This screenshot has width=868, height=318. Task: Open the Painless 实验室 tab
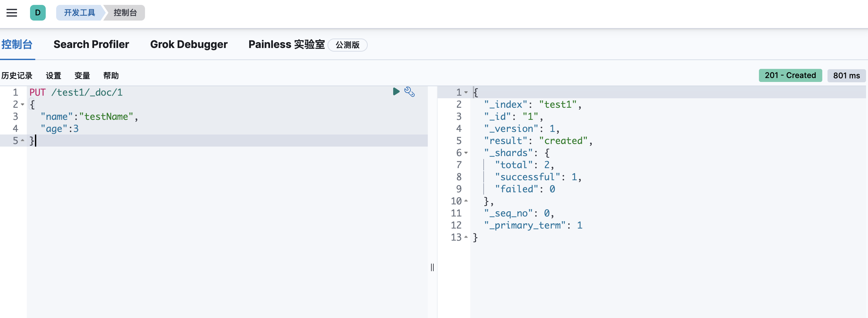tap(286, 44)
